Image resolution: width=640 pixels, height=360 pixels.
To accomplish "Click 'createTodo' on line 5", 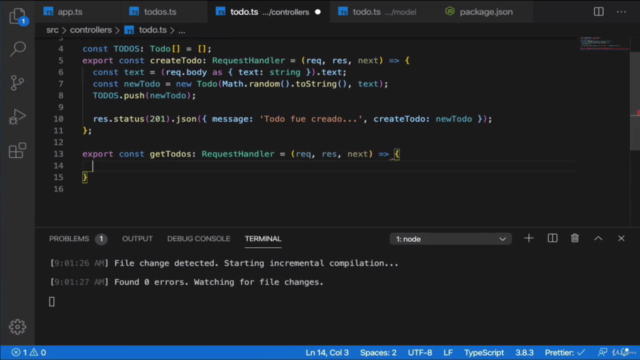I will 176,60.
